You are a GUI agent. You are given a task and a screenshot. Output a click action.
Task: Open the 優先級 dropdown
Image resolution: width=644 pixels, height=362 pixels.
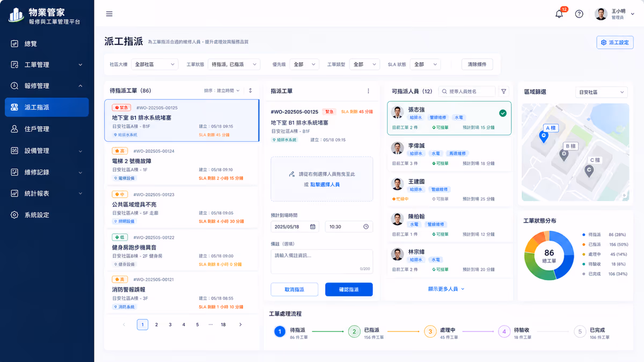(305, 64)
